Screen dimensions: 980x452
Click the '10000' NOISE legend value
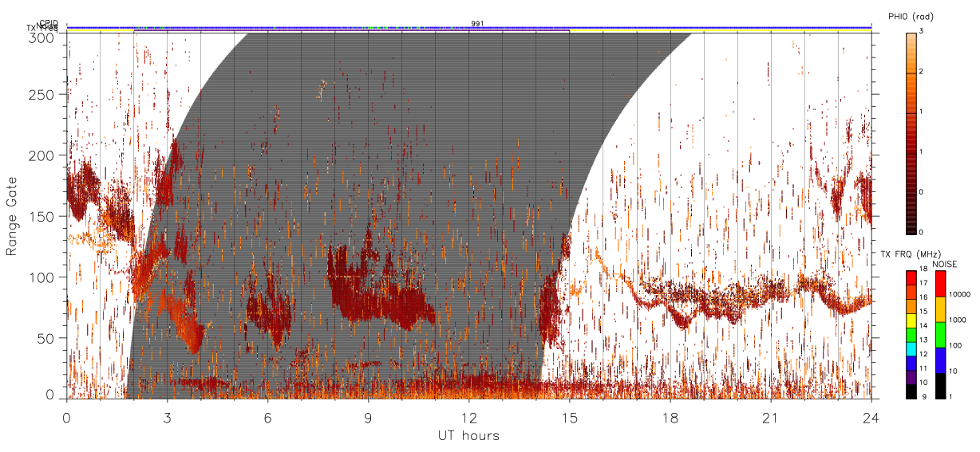tap(958, 294)
